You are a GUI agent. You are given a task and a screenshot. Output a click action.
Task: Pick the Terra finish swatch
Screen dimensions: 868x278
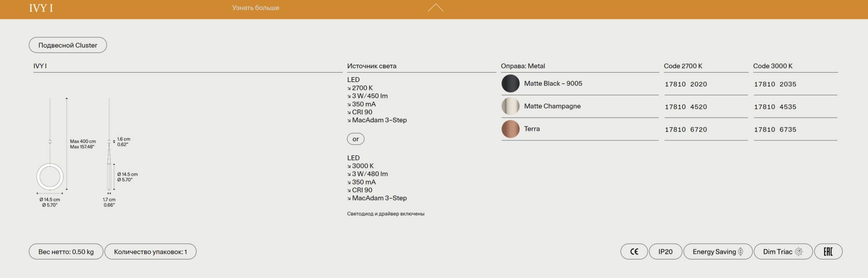[510, 129]
